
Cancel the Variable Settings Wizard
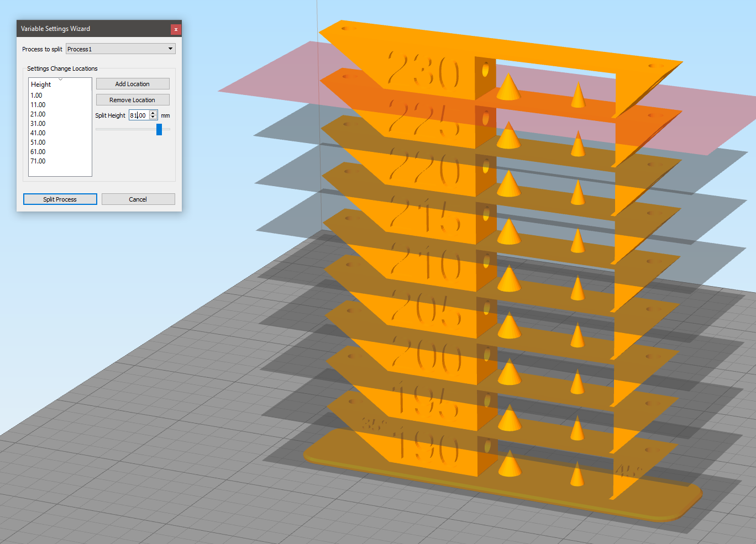tap(138, 199)
